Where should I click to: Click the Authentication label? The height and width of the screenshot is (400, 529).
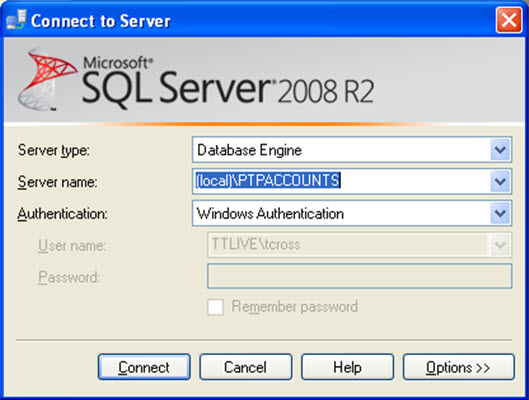click(62, 214)
